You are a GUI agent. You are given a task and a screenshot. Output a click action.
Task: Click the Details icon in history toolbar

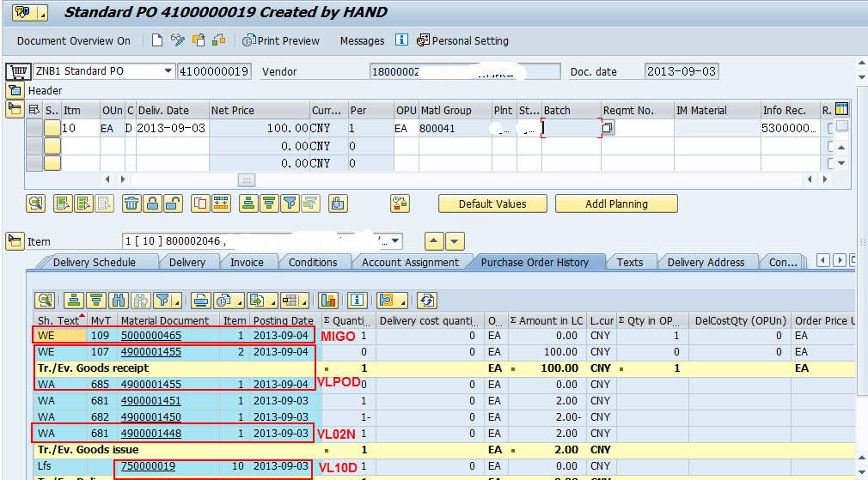45,301
